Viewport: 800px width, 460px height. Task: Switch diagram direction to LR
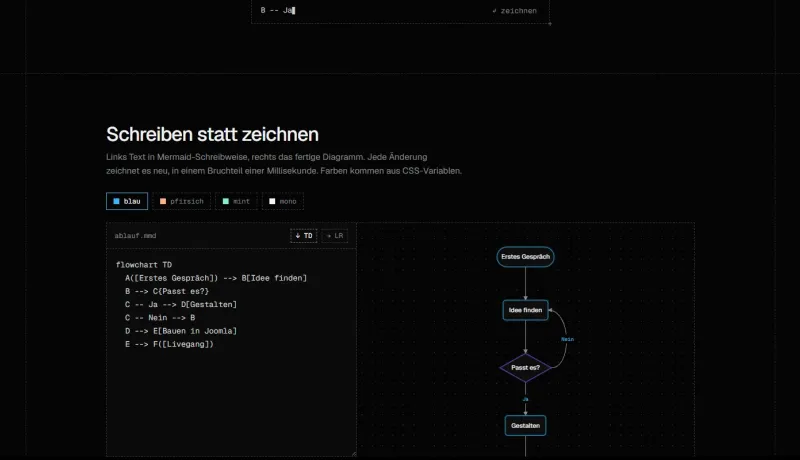click(x=335, y=236)
